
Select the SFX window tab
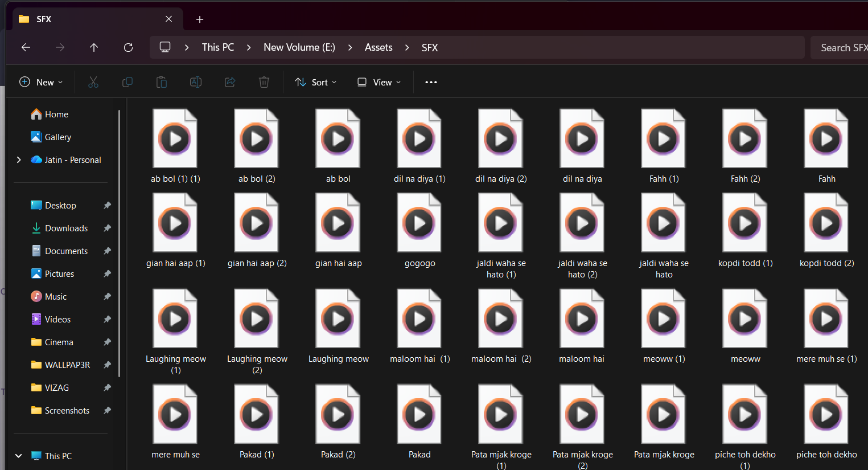pyautogui.click(x=98, y=19)
